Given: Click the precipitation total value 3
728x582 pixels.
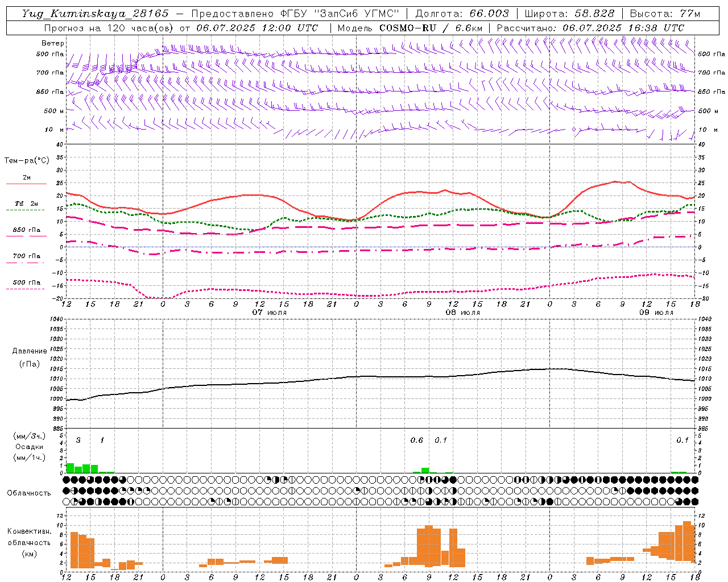Looking at the screenshot, I should pyautogui.click(x=78, y=440).
